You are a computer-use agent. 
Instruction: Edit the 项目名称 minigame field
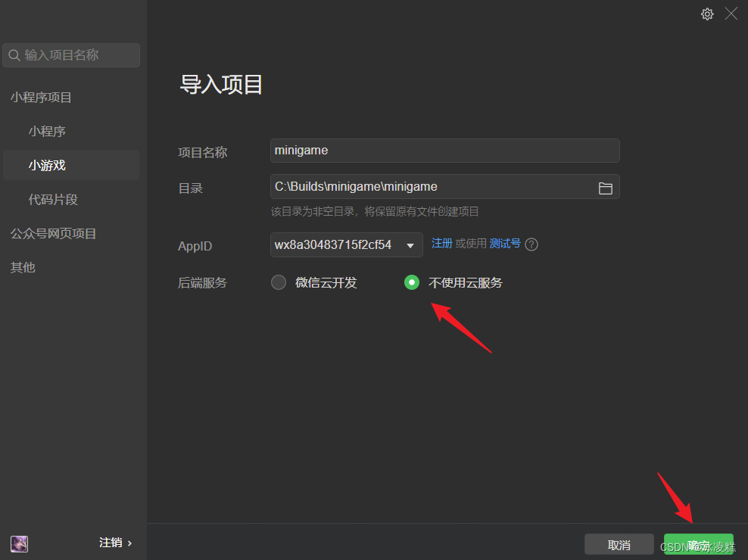[x=444, y=151]
